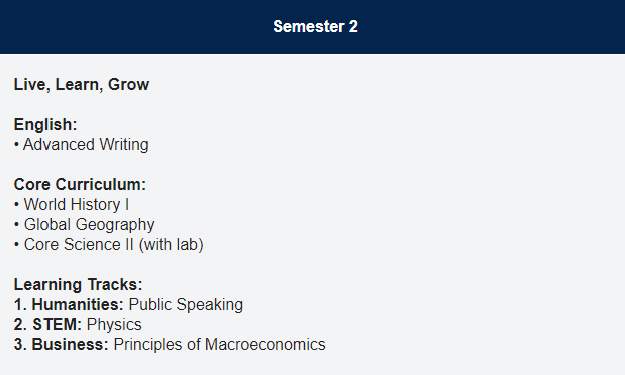Select the STEM track label

pos(57,324)
